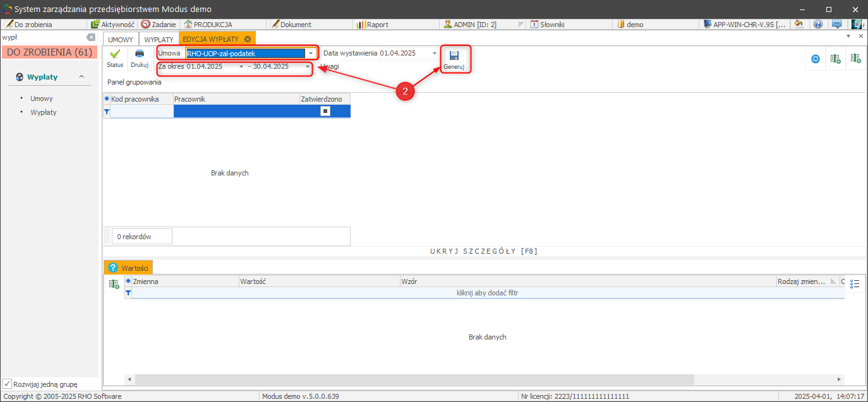Click the blue chat bubble icon

point(837,24)
